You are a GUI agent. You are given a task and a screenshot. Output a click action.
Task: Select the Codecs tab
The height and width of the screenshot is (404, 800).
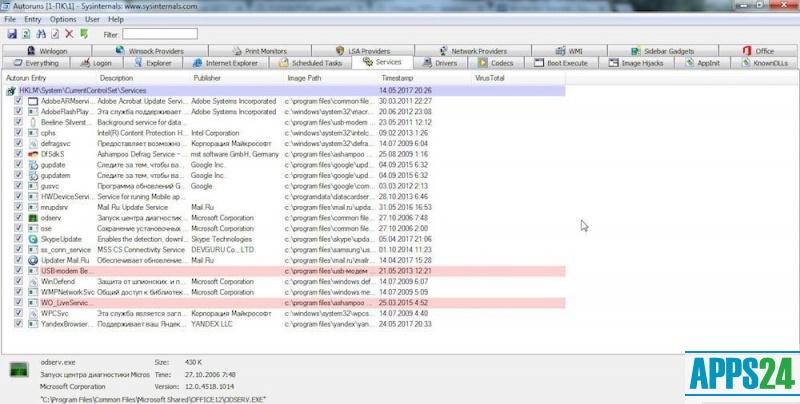tap(496, 63)
